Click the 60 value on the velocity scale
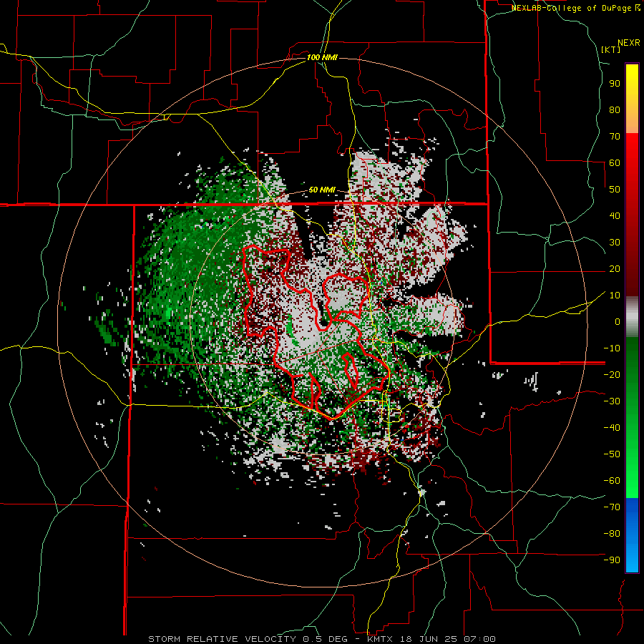The image size is (644, 644). click(615, 163)
